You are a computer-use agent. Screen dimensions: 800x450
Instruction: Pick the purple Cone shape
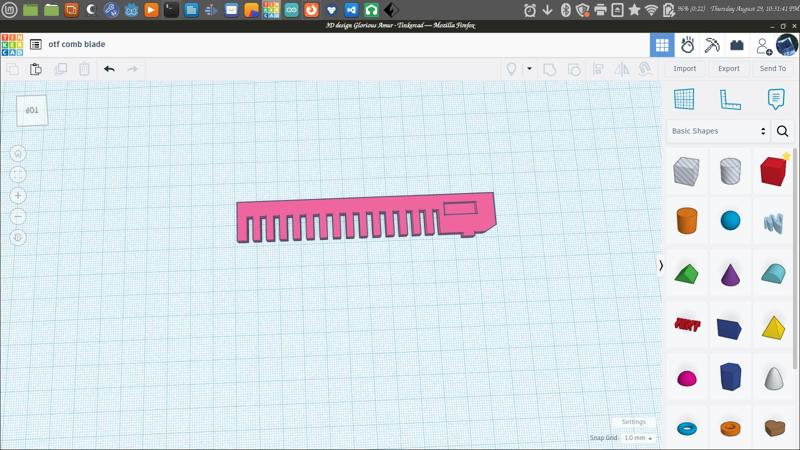(x=730, y=274)
